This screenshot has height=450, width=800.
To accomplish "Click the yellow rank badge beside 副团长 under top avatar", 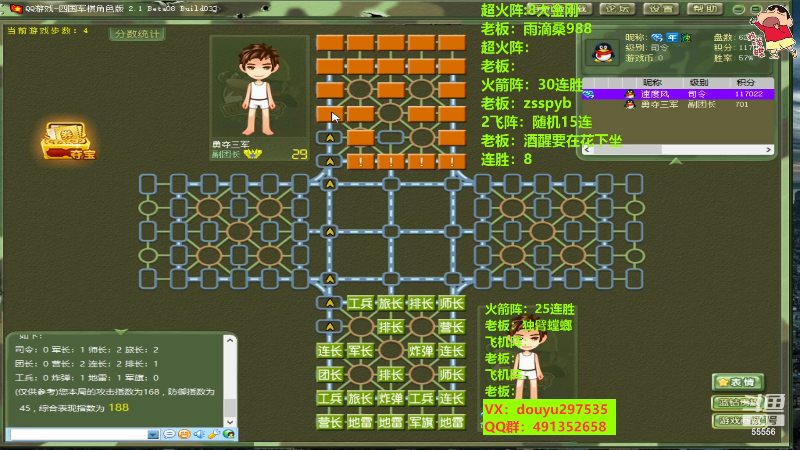I will pos(253,154).
